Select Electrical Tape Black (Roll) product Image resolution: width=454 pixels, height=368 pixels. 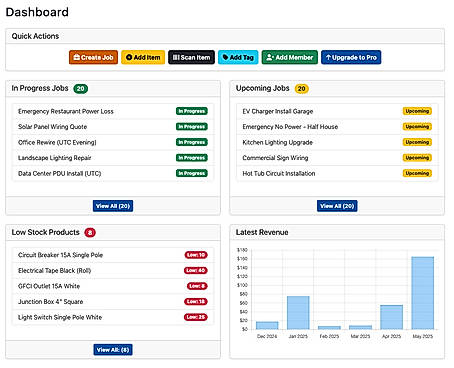113,270
